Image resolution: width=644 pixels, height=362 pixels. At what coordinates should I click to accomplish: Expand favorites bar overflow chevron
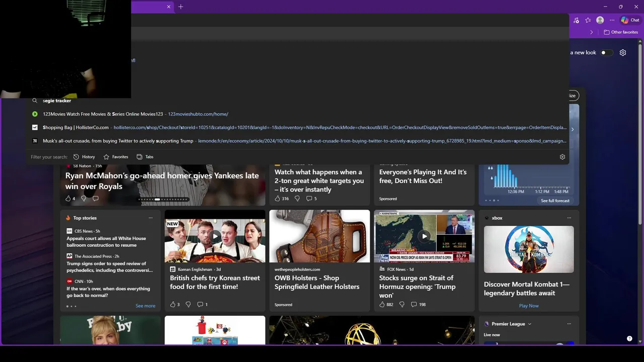592,32
